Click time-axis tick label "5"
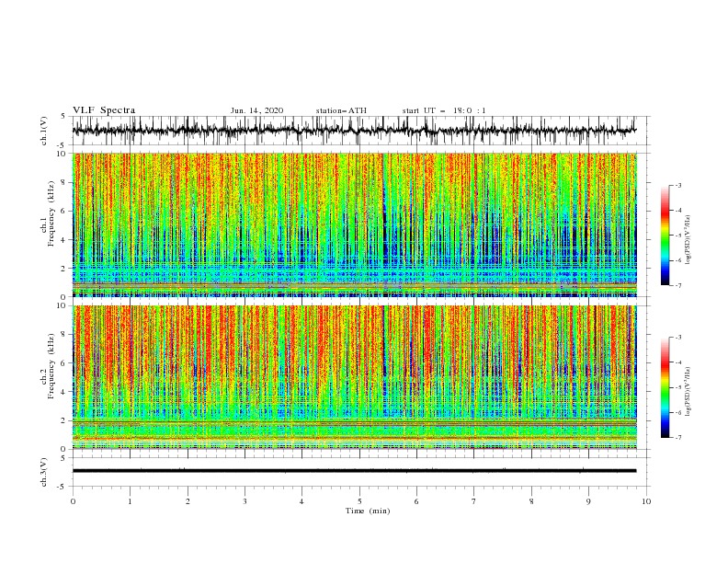This screenshot has width=728, height=563. [359, 501]
